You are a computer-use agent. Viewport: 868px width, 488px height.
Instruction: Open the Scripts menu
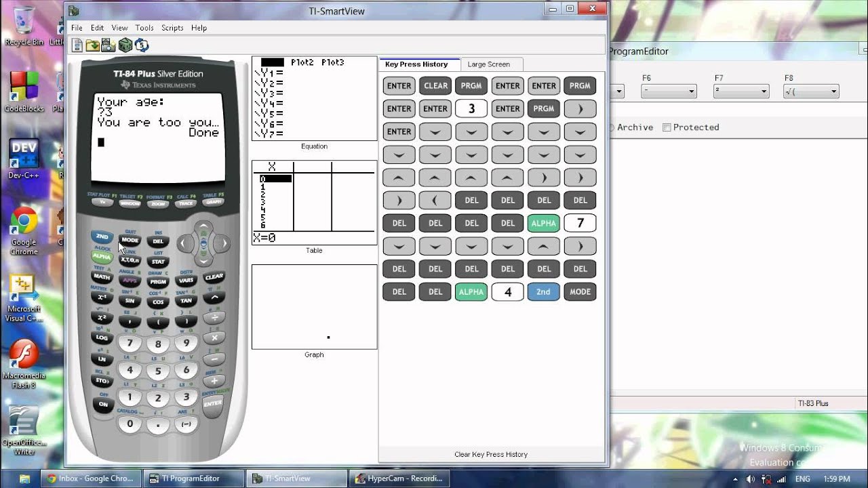(172, 28)
